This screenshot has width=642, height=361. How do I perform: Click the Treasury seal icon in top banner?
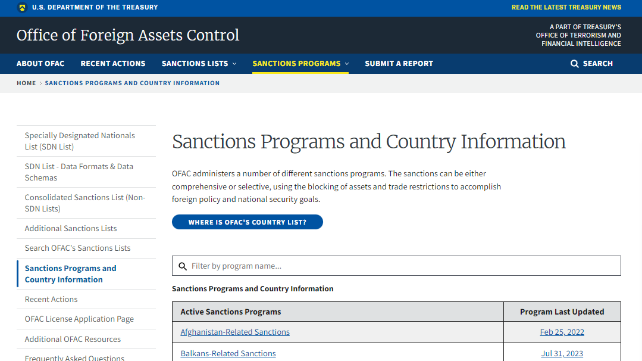tap(22, 8)
